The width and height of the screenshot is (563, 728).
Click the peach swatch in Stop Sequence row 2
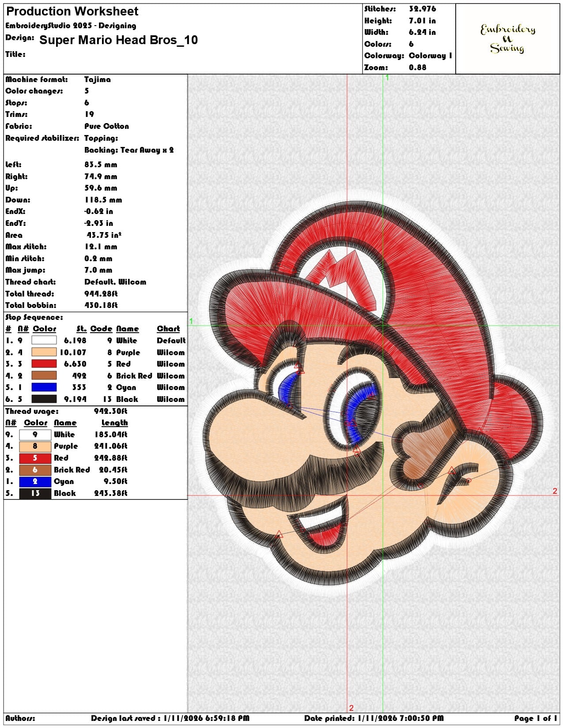click(x=44, y=352)
